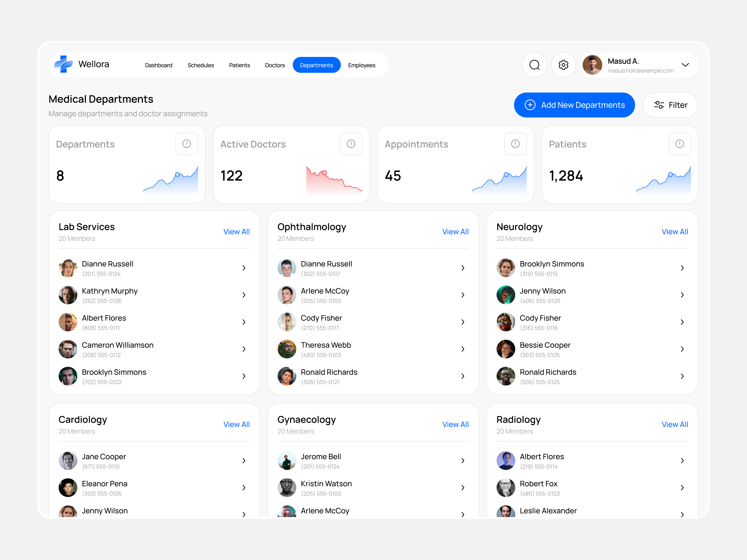Open Bessie Cooper row chevron
747x560 pixels.
[682, 349]
